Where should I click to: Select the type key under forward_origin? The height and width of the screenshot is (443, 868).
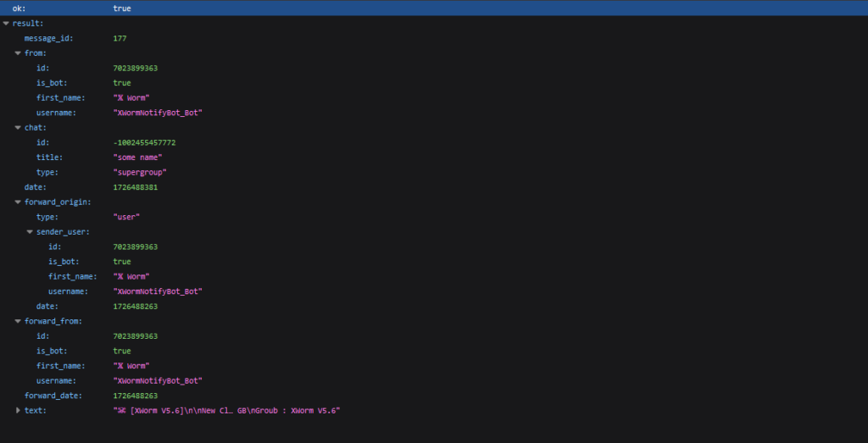click(47, 218)
